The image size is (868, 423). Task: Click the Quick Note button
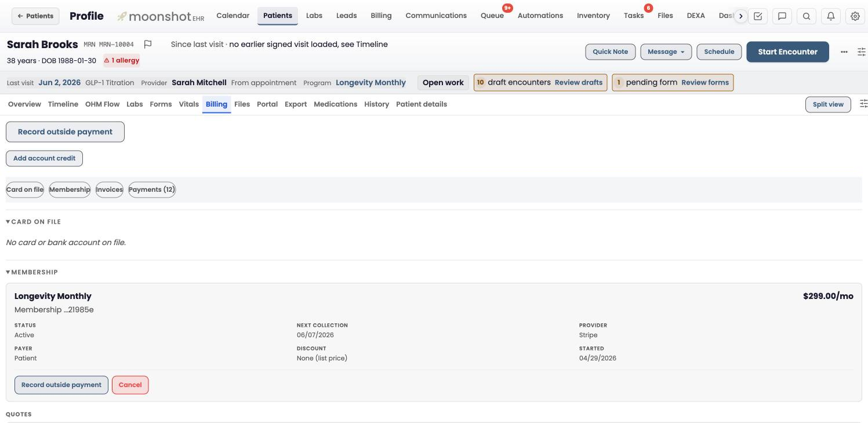pyautogui.click(x=610, y=52)
